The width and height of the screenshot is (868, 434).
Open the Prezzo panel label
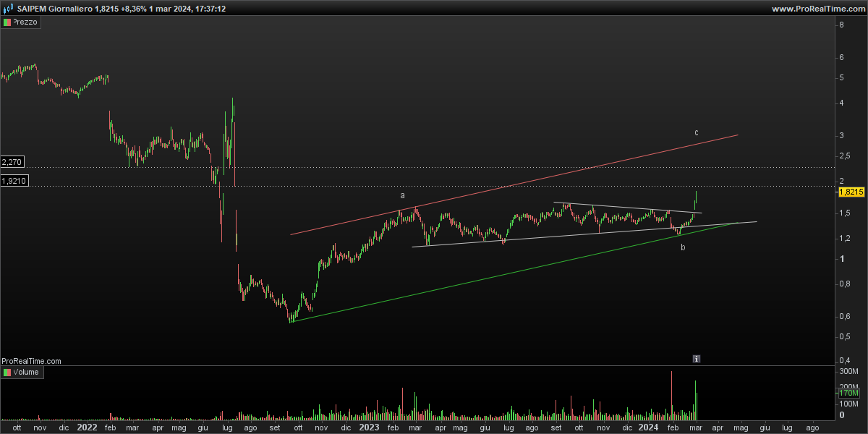pos(26,22)
